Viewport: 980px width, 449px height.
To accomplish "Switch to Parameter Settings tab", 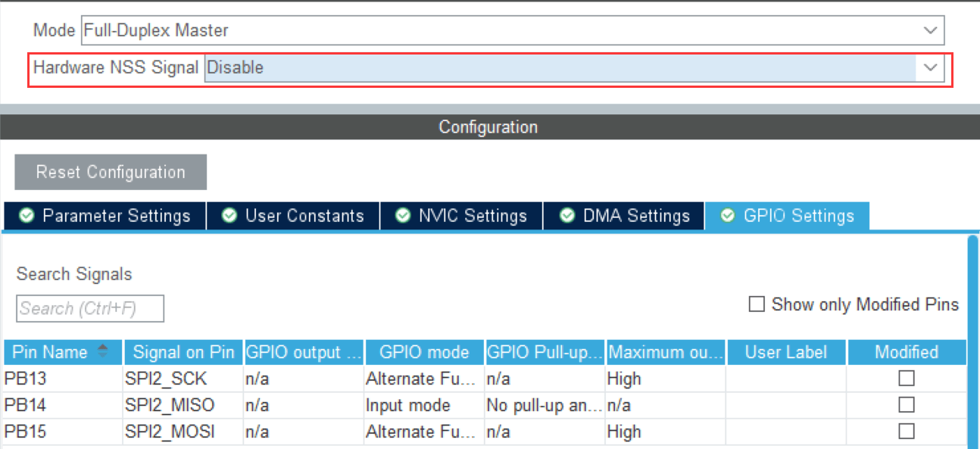I will coord(105,216).
